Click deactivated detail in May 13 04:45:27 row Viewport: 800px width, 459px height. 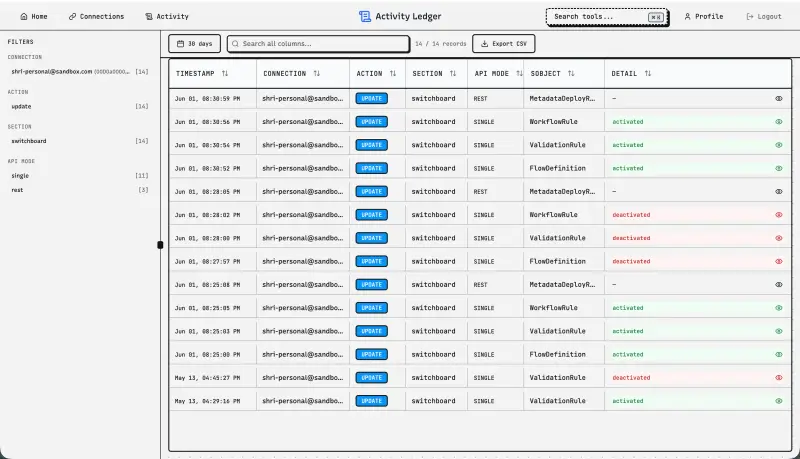pyautogui.click(x=631, y=378)
